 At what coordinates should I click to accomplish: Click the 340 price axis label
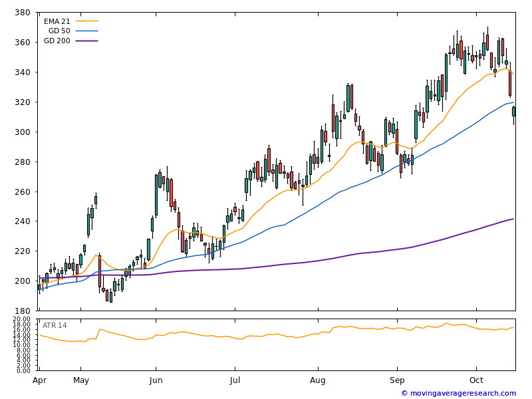pyautogui.click(x=23, y=72)
